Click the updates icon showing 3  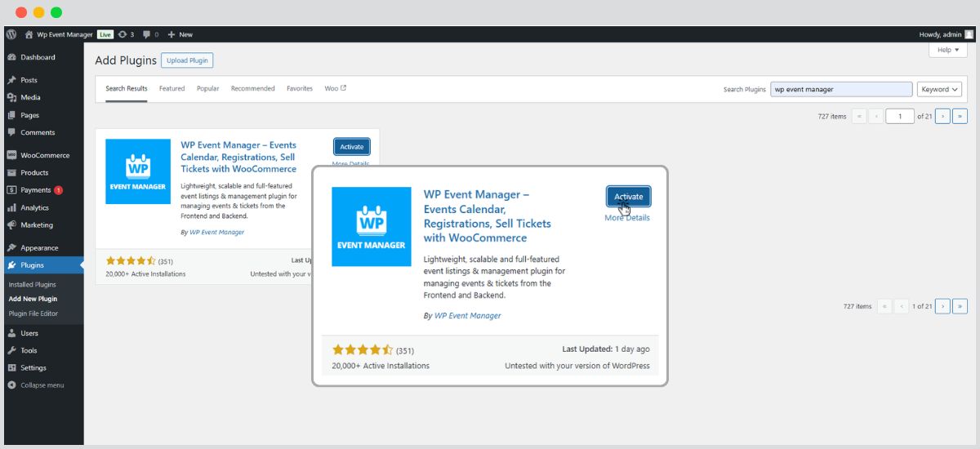click(126, 34)
